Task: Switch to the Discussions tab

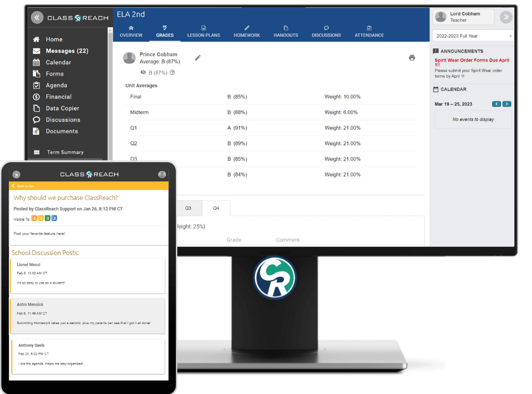Action: [x=326, y=32]
